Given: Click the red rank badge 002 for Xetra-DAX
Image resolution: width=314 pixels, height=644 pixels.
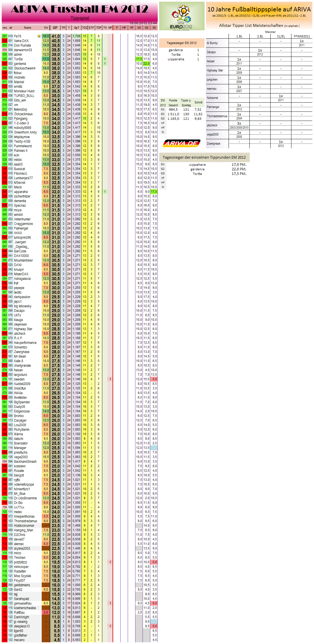Looking at the screenshot, I should click(5, 41).
